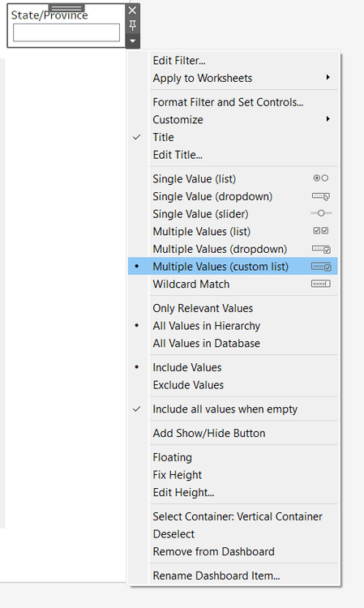Open the filter card dropdown caret
This screenshot has width=364, height=608.
[133, 41]
